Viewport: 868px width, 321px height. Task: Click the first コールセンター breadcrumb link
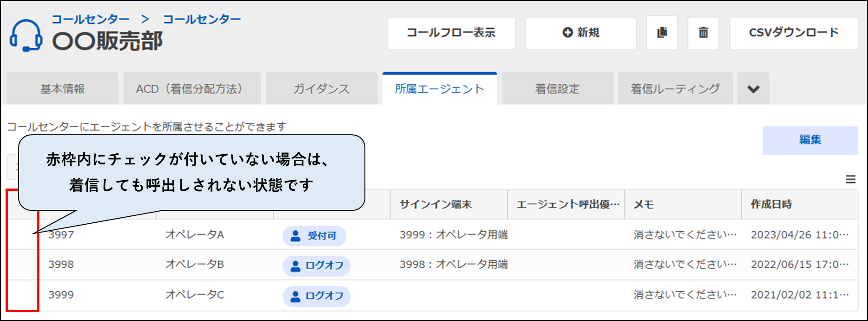click(90, 19)
